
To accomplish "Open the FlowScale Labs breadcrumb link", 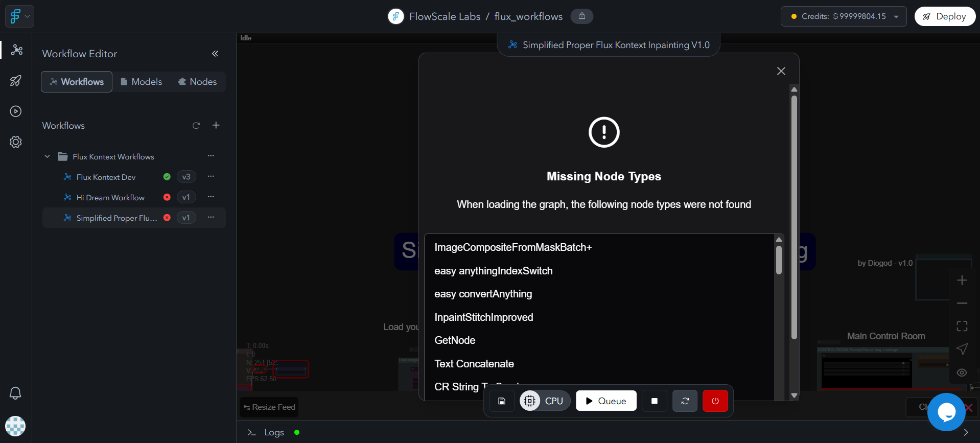I will (445, 16).
